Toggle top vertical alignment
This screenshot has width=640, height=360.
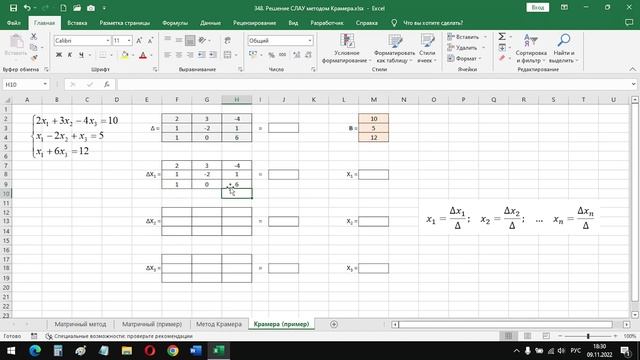click(x=167, y=40)
